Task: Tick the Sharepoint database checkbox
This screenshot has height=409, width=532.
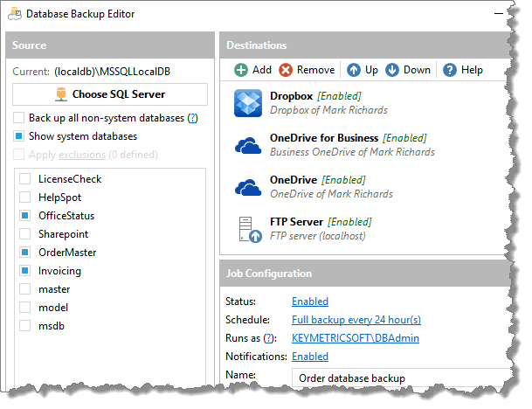Action: pyautogui.click(x=25, y=234)
